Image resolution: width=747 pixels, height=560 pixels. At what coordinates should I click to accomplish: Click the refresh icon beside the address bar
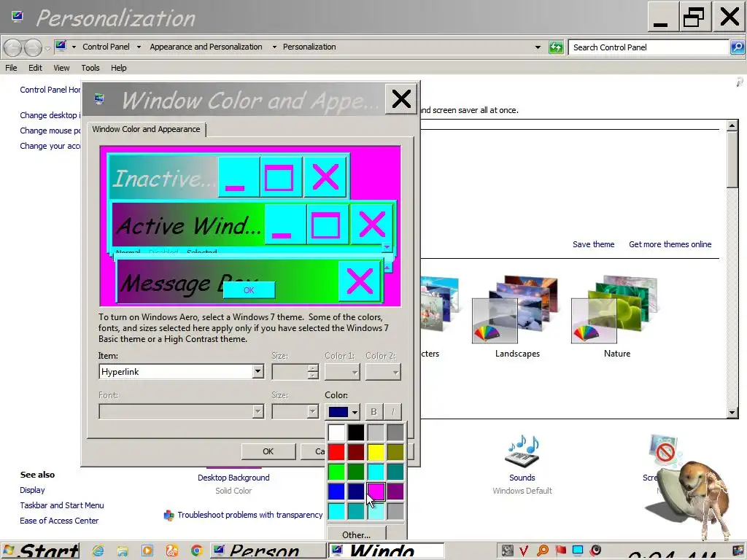556,47
